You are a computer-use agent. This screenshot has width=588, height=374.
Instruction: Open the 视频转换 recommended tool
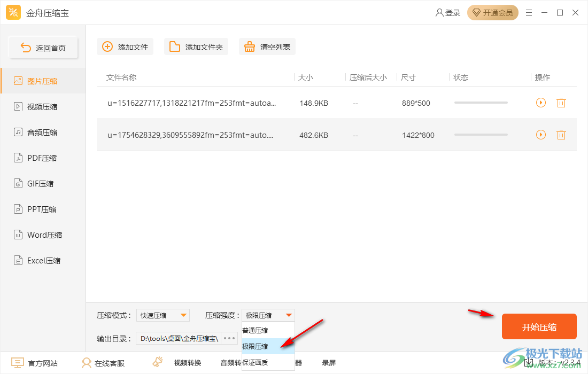click(x=188, y=363)
